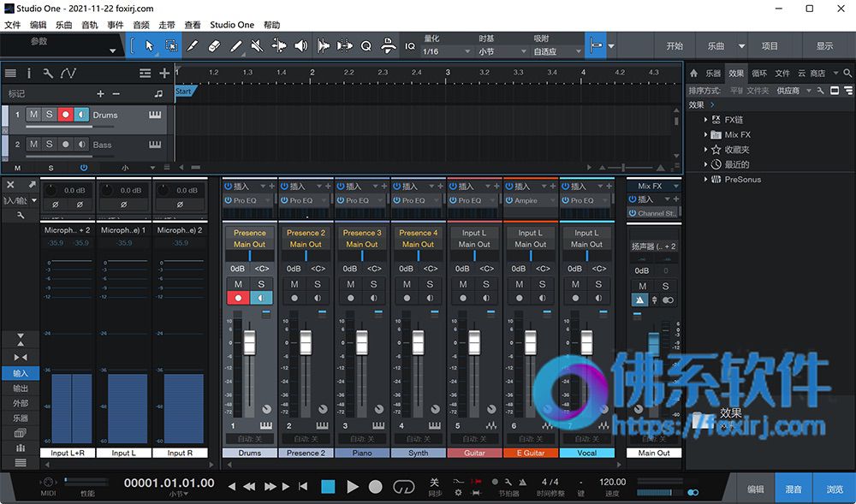856x504 pixels.
Task: Click the 混音 button at bottom right
Action: (x=794, y=489)
